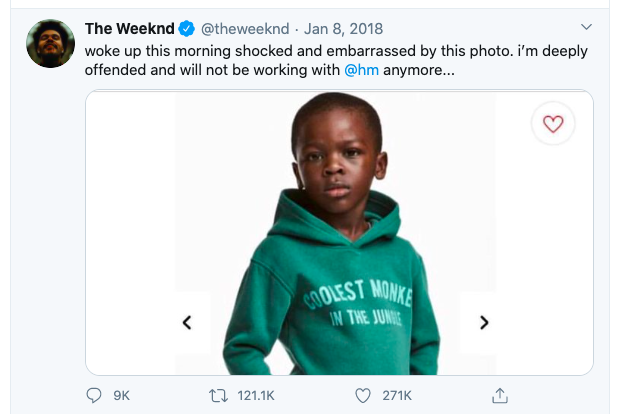Show the previous image with left arrow
The image size is (621, 414).
186,322
